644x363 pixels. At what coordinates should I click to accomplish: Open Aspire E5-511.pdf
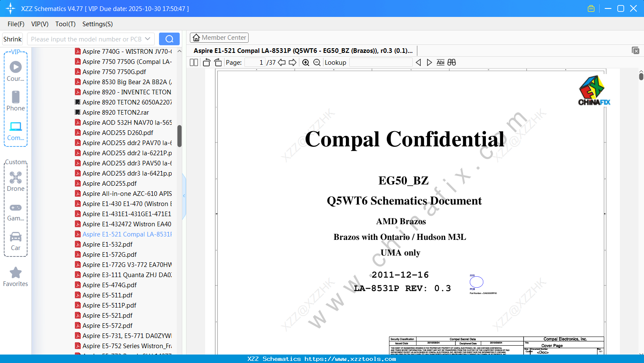point(104,295)
